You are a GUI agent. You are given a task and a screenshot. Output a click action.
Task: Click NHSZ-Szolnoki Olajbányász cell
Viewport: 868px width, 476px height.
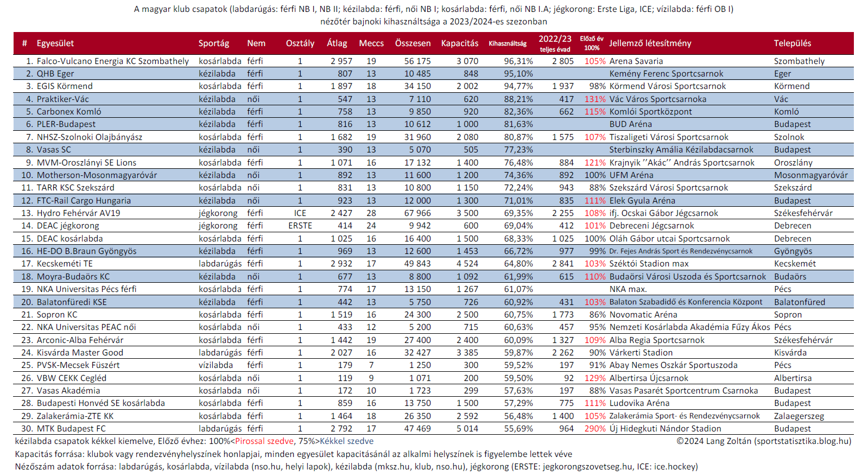point(90,137)
